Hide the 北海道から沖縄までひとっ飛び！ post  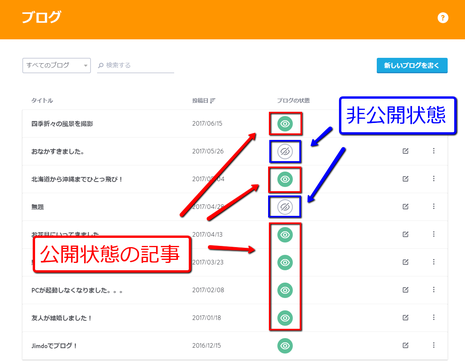tap(285, 179)
